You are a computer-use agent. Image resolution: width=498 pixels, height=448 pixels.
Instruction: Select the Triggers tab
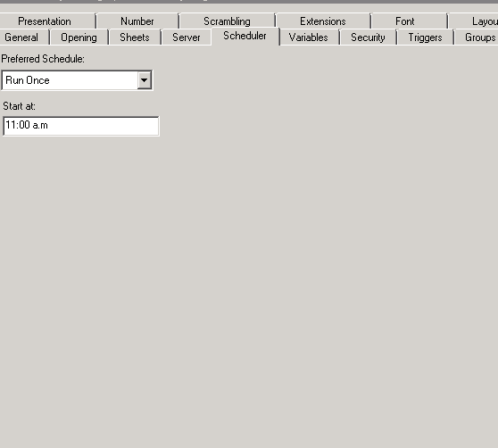[425, 37]
